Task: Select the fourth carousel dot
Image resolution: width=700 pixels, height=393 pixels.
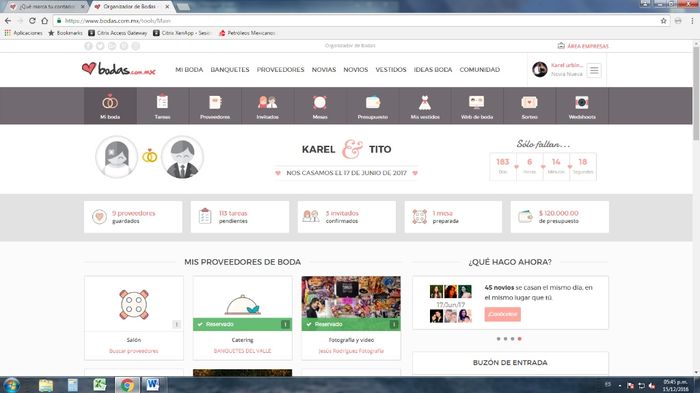Action: pos(519,339)
